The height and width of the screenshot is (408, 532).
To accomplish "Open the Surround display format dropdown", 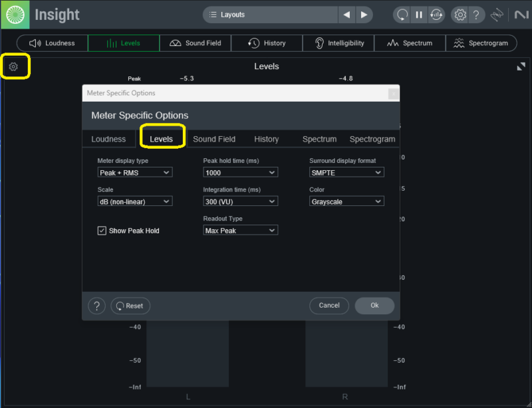I will [x=346, y=173].
